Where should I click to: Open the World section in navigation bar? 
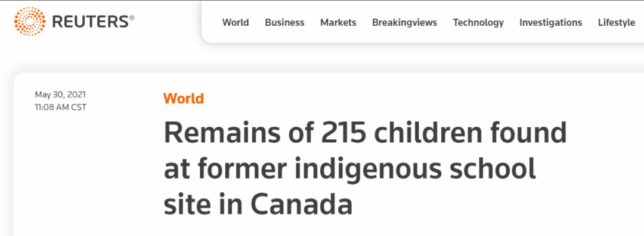click(236, 22)
